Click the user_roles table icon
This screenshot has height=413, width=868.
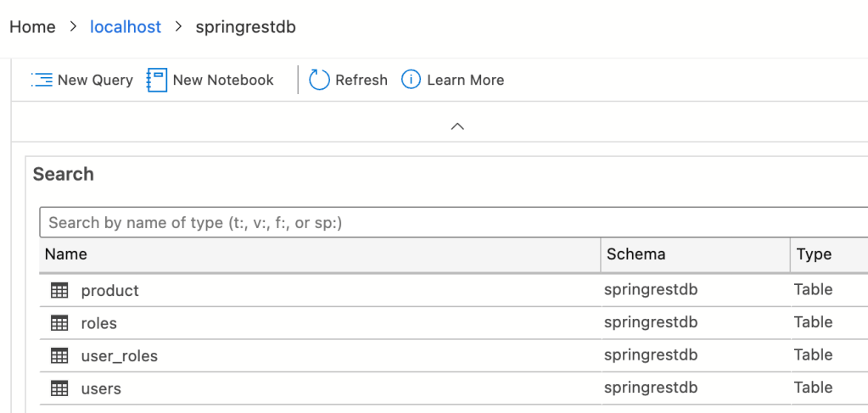pos(59,356)
